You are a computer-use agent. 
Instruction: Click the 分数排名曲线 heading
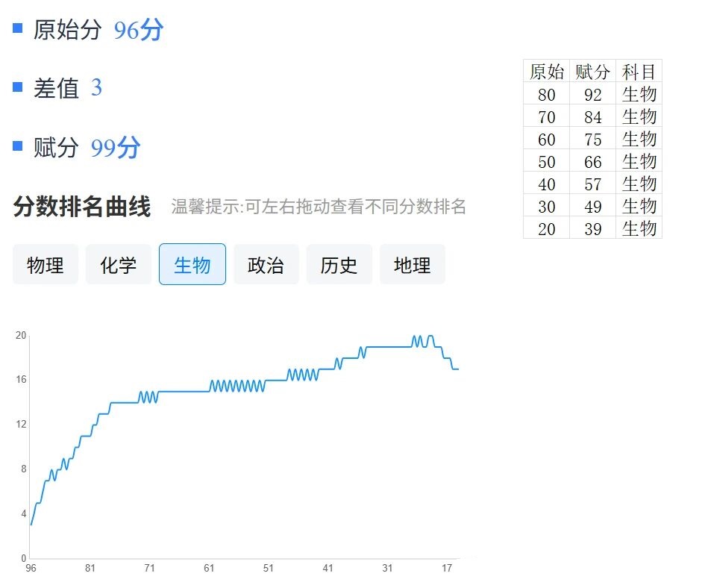pyautogui.click(x=82, y=207)
